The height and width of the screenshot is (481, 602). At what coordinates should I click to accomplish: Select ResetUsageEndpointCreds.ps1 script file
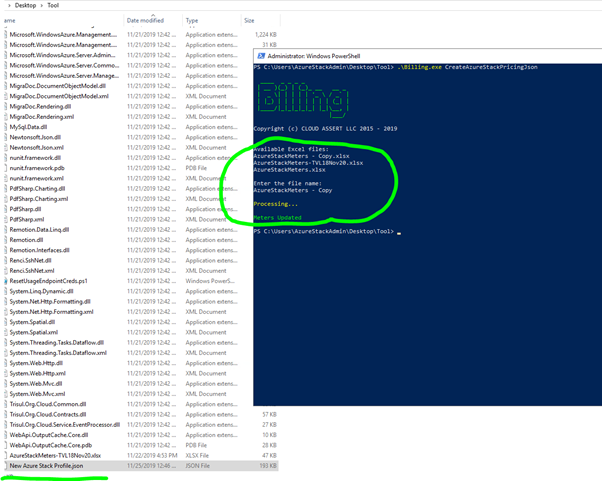click(48, 281)
